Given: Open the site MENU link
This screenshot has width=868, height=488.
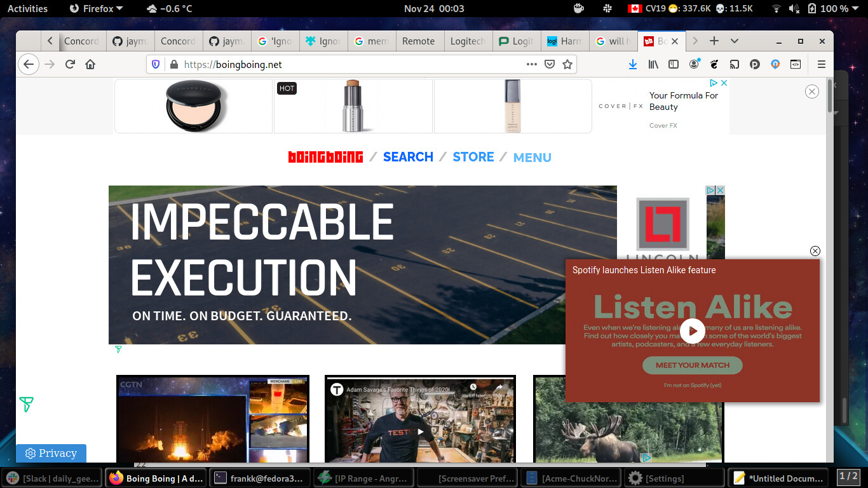Looking at the screenshot, I should tap(532, 158).
